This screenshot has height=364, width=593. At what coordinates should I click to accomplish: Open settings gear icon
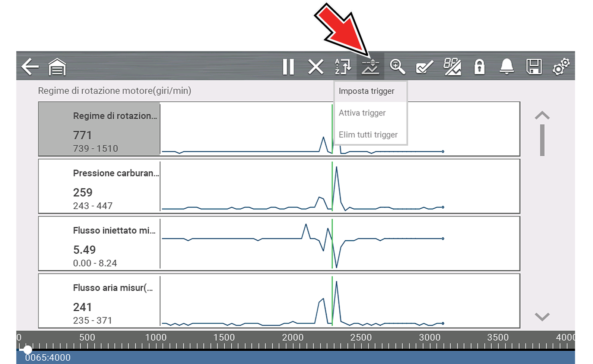(x=561, y=67)
